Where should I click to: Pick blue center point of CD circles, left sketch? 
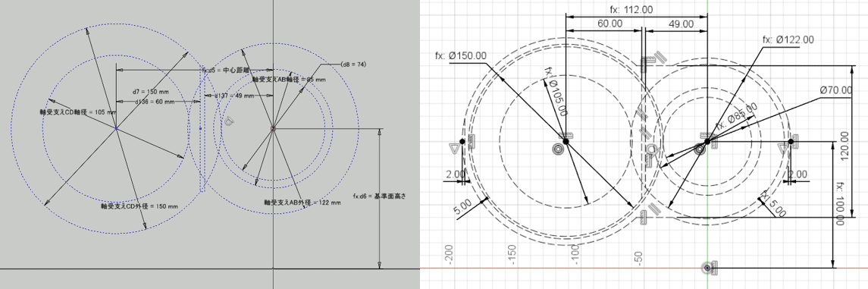pyautogui.click(x=116, y=128)
